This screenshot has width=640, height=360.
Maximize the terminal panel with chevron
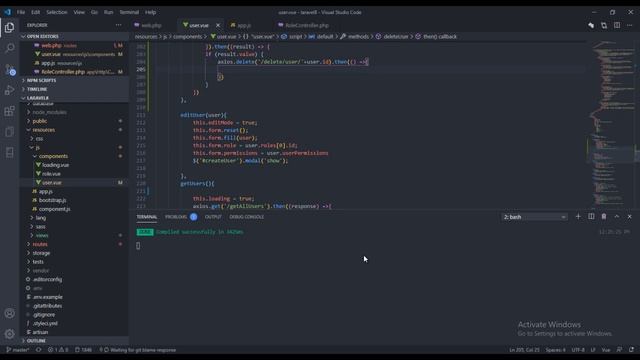coord(617,216)
